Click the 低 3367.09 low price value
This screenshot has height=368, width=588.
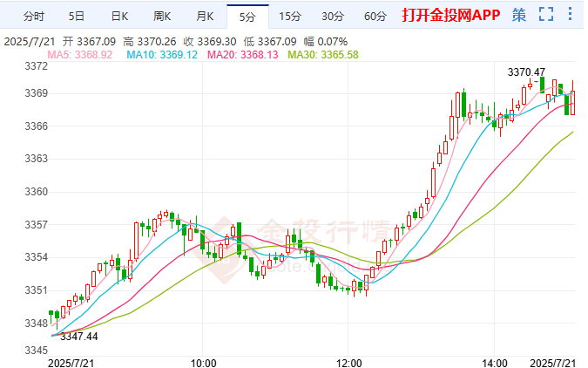(270, 41)
